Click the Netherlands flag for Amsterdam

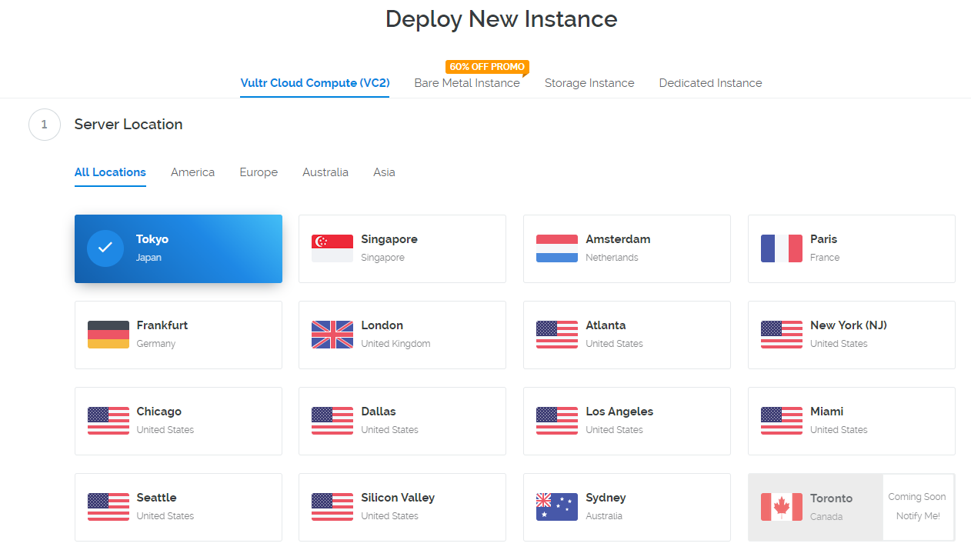click(x=557, y=248)
